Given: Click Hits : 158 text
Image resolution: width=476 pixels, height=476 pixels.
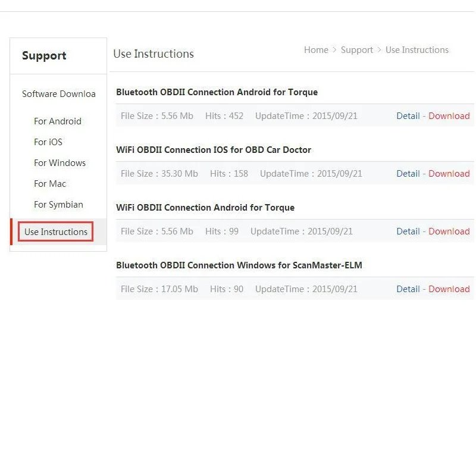Looking at the screenshot, I should click(x=229, y=173).
